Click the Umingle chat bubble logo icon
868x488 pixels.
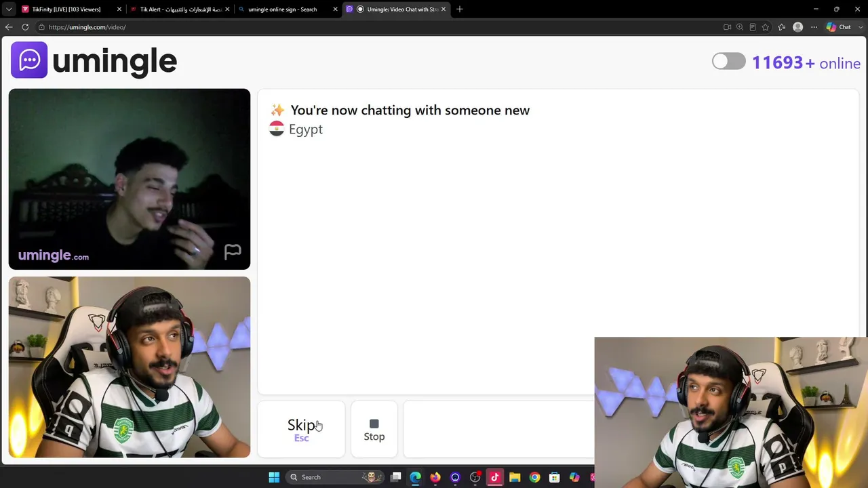click(29, 60)
